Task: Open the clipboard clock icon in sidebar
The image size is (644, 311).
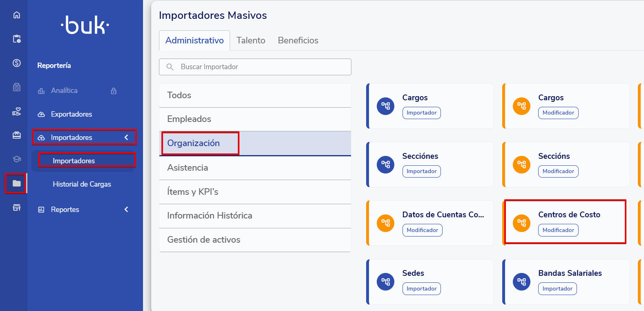Action: click(16, 39)
